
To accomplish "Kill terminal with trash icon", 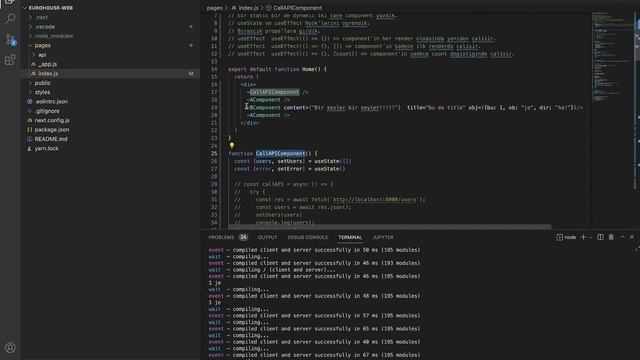I will (x=611, y=237).
